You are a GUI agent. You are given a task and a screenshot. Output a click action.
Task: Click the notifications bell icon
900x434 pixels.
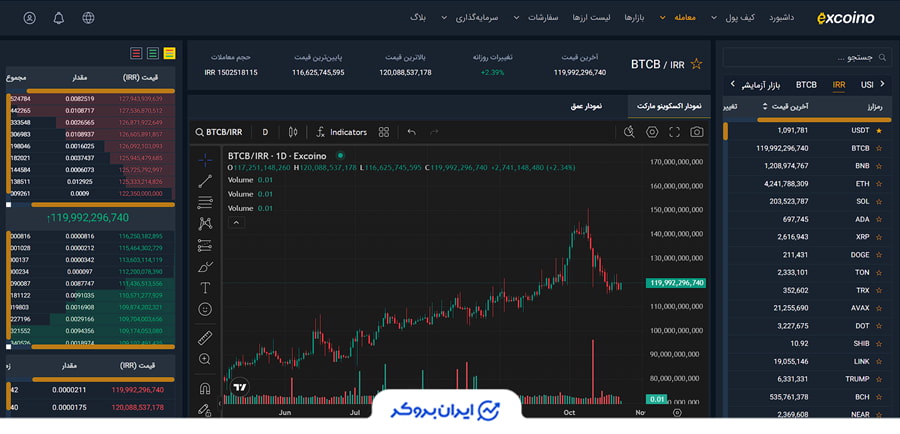[58, 18]
